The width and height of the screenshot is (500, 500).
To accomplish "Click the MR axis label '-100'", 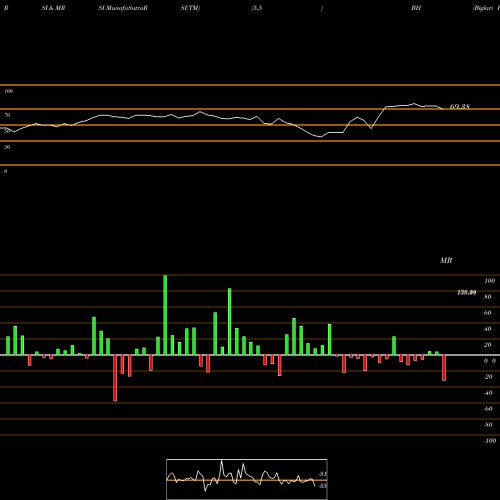I will [x=490, y=441].
